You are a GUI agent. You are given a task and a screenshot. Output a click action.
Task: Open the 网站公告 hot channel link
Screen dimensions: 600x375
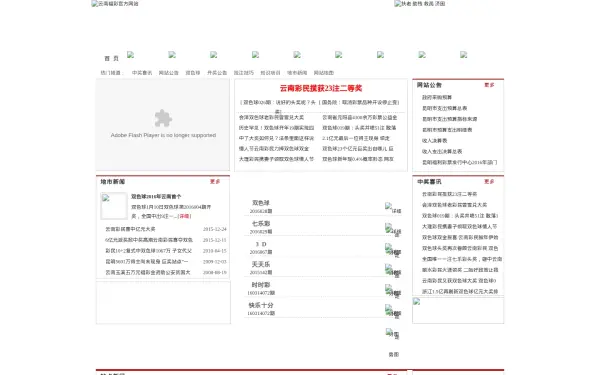(169, 73)
